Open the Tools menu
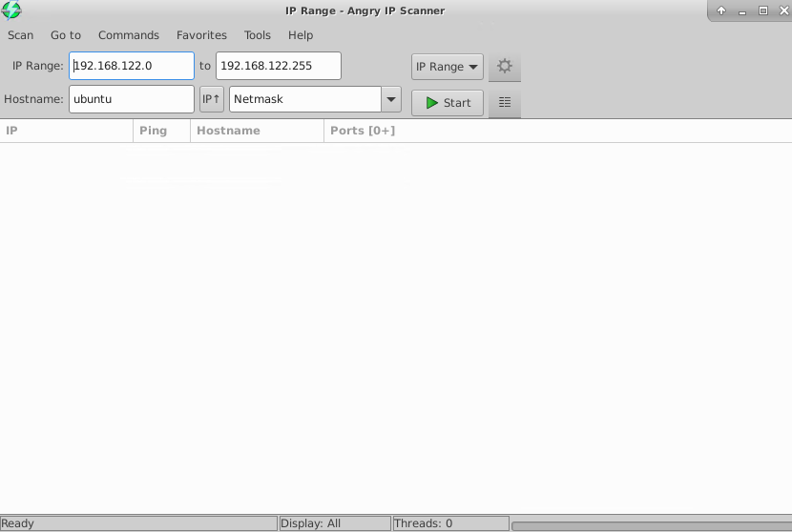792x532 pixels. tap(257, 35)
